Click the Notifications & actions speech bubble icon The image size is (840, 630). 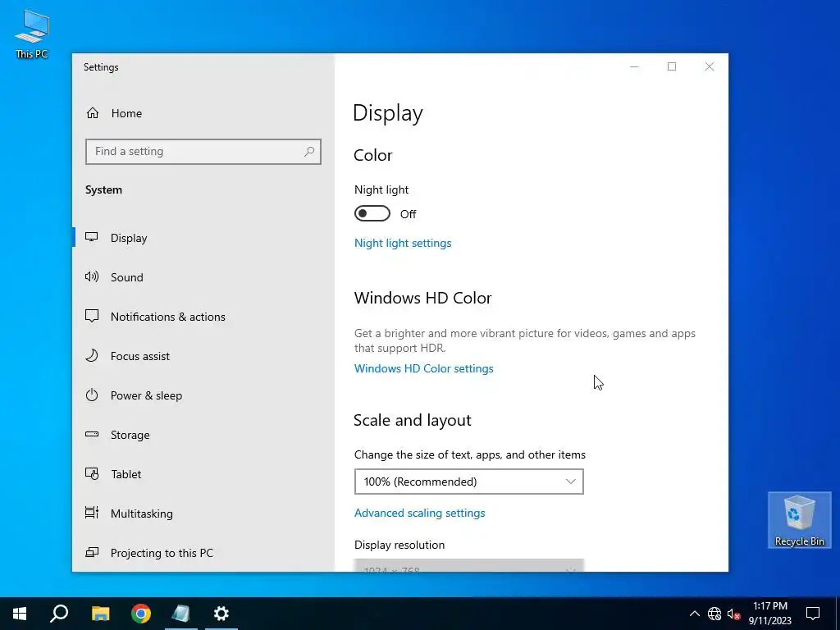tap(92, 316)
